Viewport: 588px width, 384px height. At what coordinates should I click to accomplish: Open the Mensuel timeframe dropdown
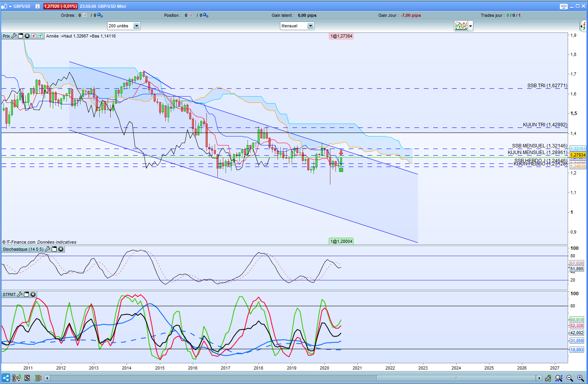(297, 26)
